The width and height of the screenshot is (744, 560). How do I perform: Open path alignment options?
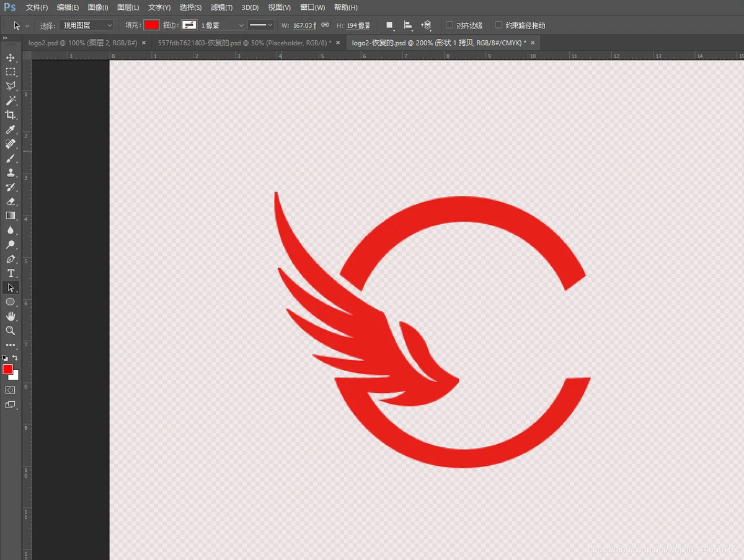point(408,25)
